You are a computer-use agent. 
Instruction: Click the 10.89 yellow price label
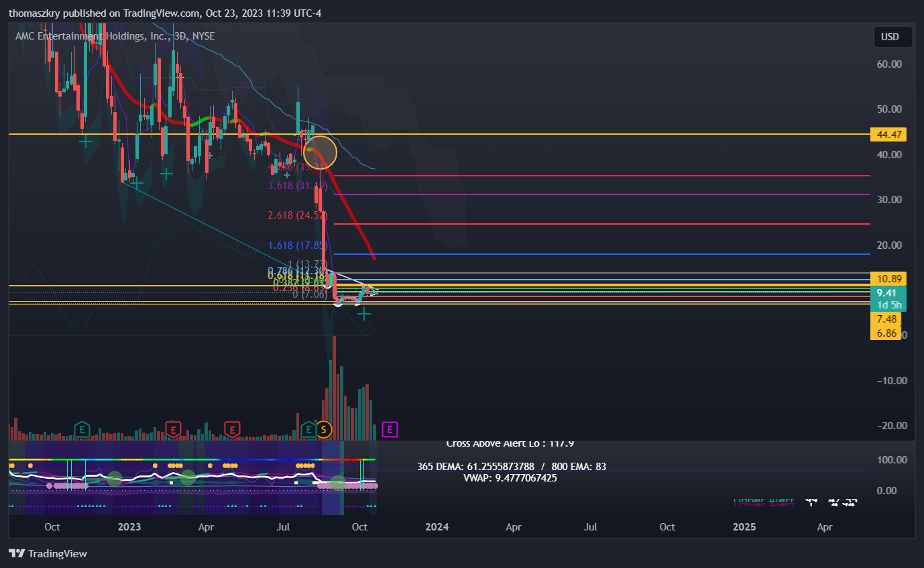(x=888, y=278)
